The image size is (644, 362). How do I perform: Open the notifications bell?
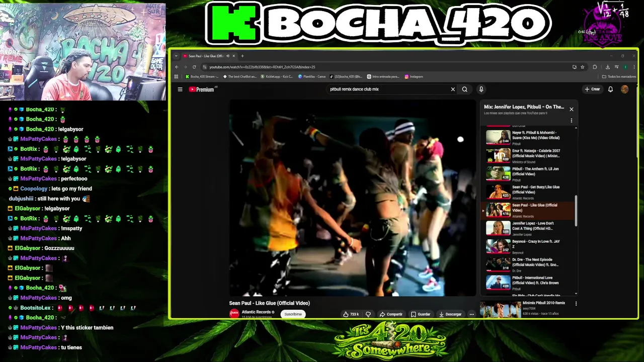coord(610,89)
